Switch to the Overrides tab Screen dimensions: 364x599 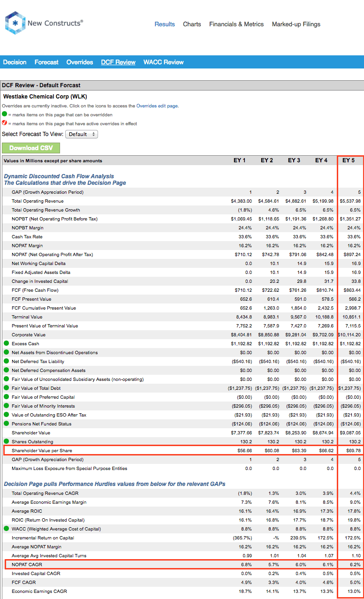(80, 62)
